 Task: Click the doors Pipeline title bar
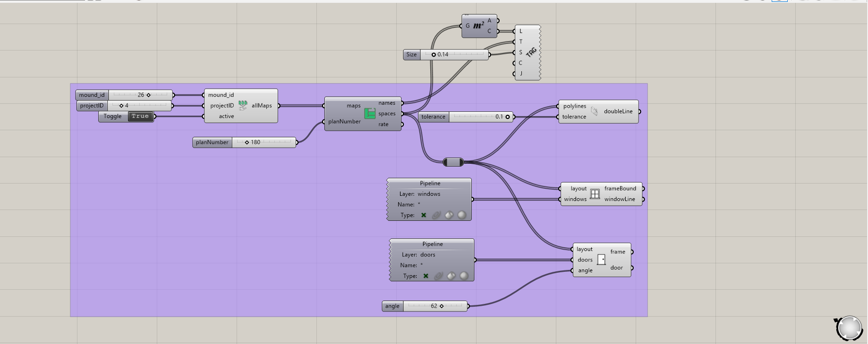pos(433,244)
